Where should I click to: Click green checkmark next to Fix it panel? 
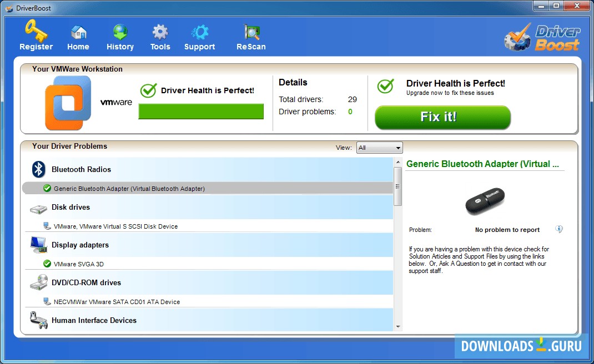(x=386, y=86)
